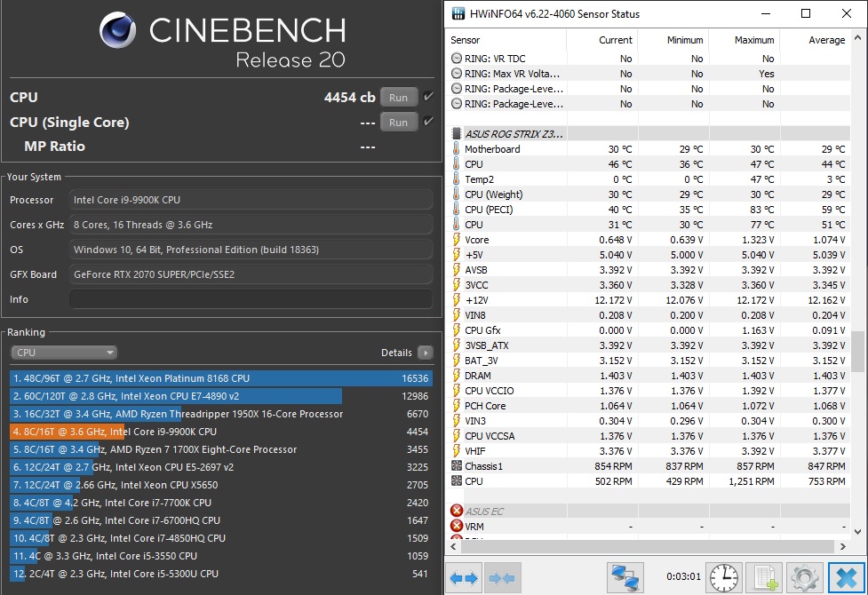The image size is (868, 595).
Task: Select the highlighted i9-9900K ranking row
Action: click(x=221, y=432)
